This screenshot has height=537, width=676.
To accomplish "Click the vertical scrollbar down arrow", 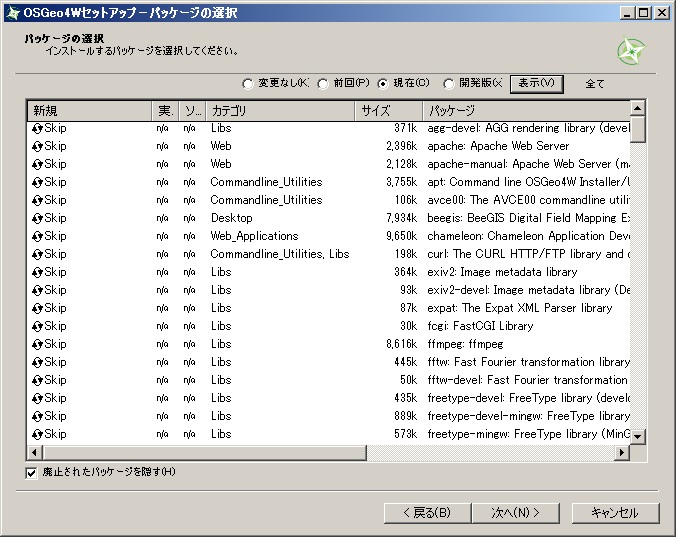I will (638, 436).
